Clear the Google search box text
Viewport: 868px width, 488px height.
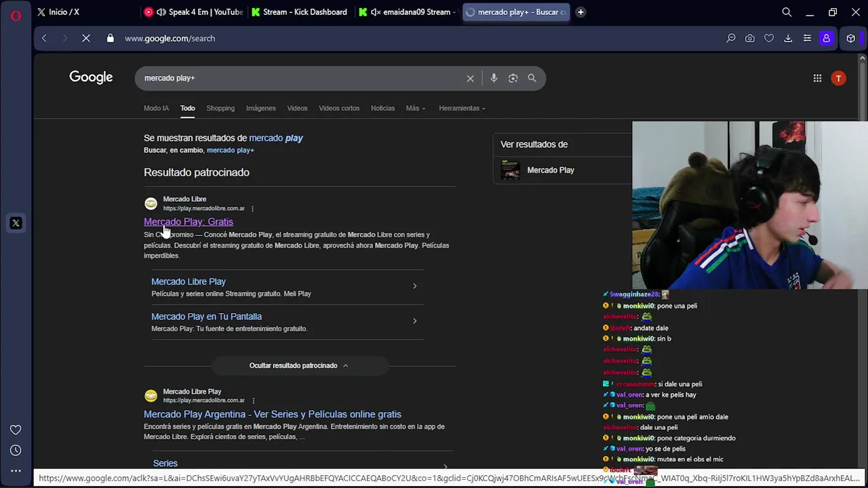point(470,79)
